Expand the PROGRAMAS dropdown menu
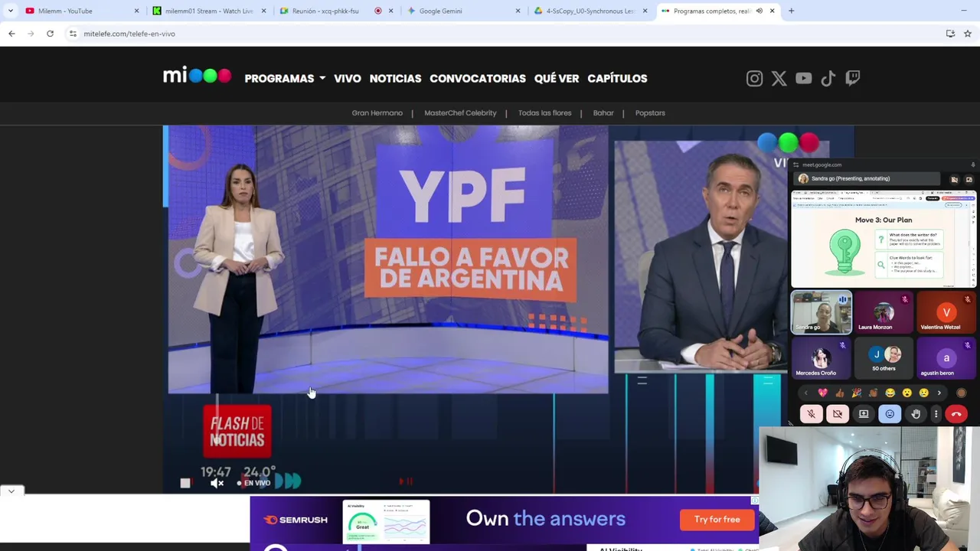The width and height of the screenshot is (980, 551). [x=285, y=78]
